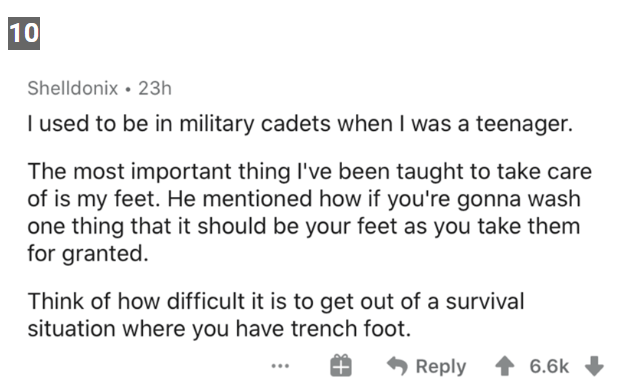Click the dot separator after Shelldonix

(x=128, y=89)
